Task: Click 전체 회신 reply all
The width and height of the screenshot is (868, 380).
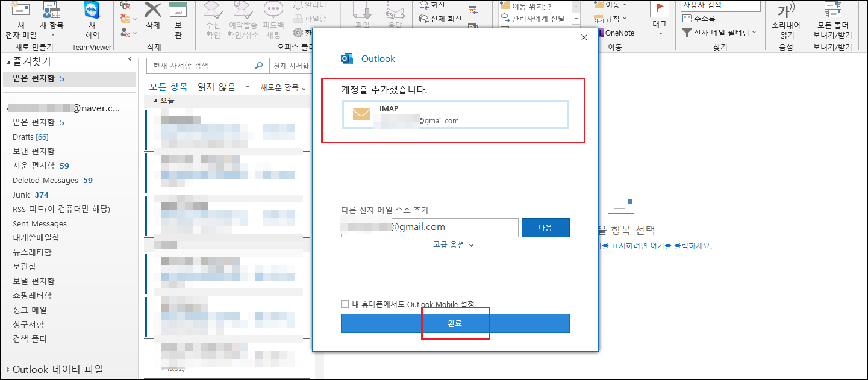Action: 440,19
